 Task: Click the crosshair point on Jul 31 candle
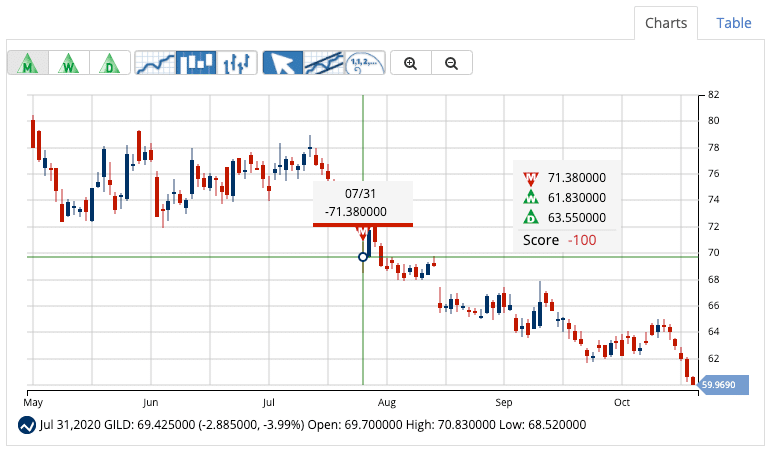click(363, 257)
